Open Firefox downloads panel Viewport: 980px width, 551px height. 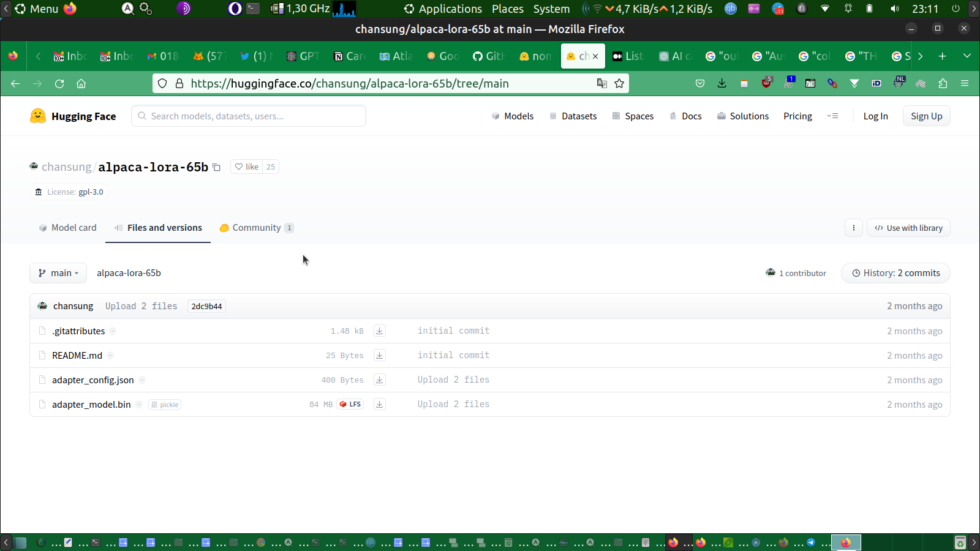(722, 83)
